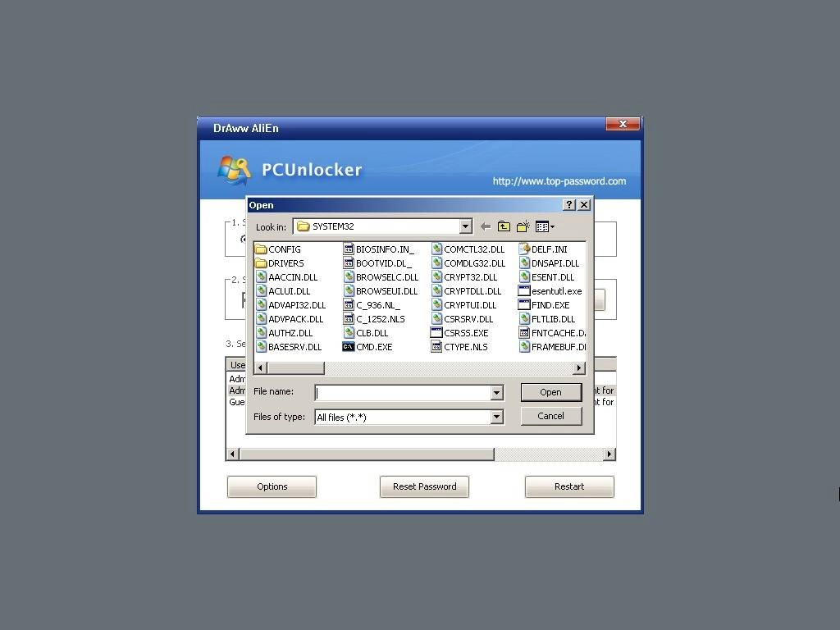Image resolution: width=840 pixels, height=630 pixels.
Task: Click file list left scroll arrow
Action: (x=261, y=368)
